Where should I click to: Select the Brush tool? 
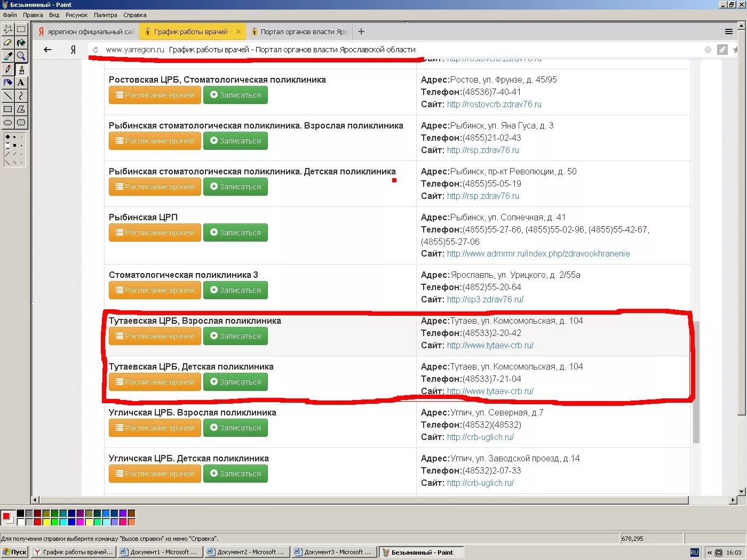pos(21,69)
